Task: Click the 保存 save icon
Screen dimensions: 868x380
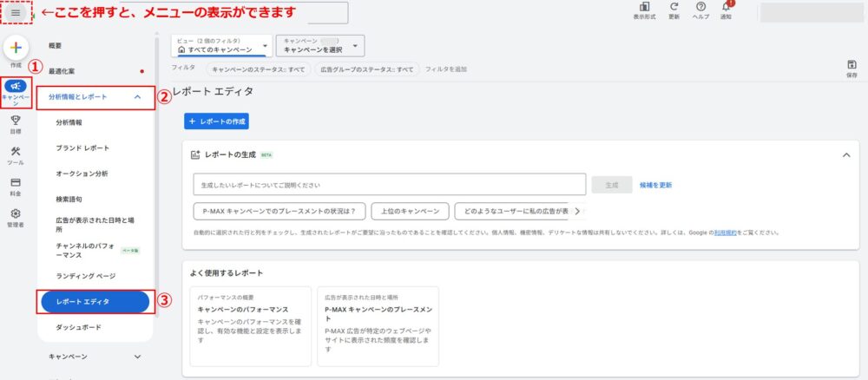Action: tap(851, 66)
